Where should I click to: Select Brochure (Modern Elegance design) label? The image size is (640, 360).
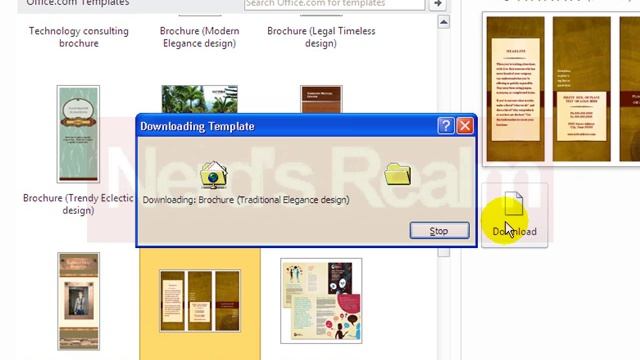click(200, 37)
